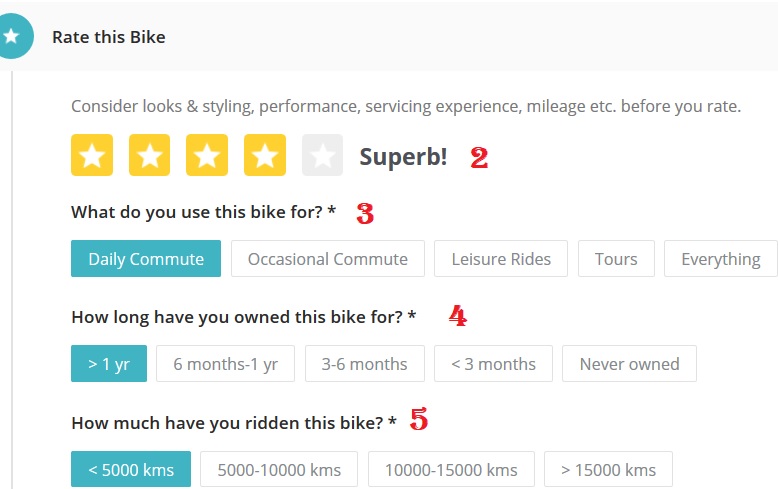Screen dimensions: 778x489
Task: Select 3-6 months ownership duration
Action: (364, 364)
